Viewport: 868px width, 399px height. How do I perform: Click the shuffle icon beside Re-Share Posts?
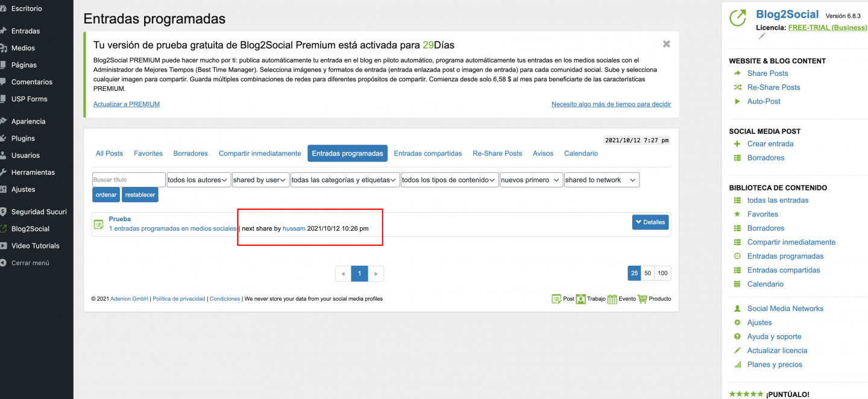(737, 87)
